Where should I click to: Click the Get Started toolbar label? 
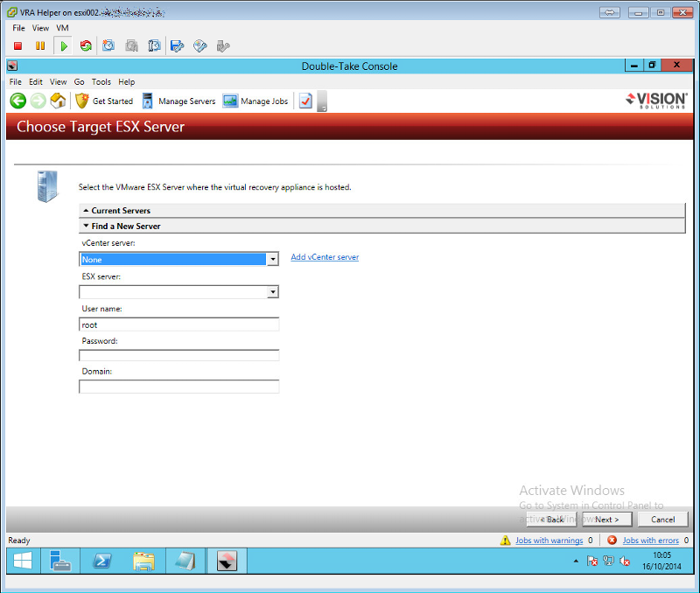[113, 101]
